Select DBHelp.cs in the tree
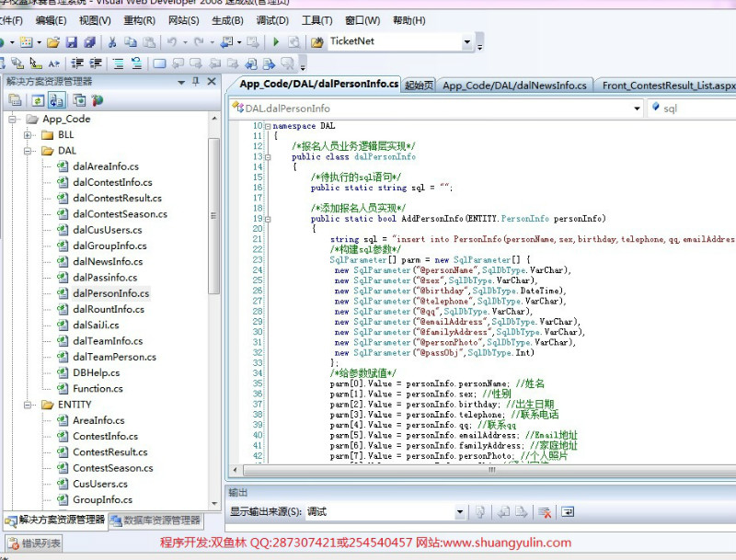Screen dimensions: 736x560 click(x=97, y=372)
